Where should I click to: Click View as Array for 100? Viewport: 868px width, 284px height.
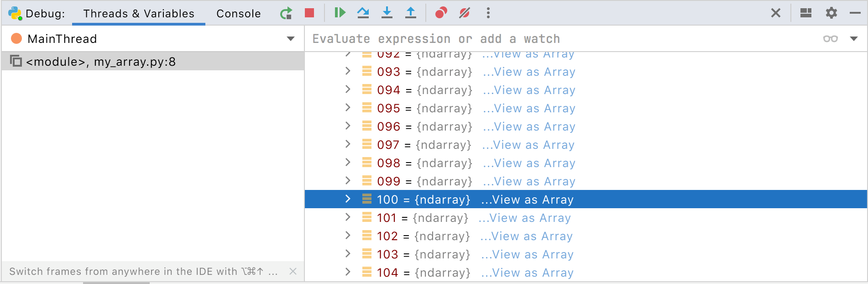(x=527, y=200)
